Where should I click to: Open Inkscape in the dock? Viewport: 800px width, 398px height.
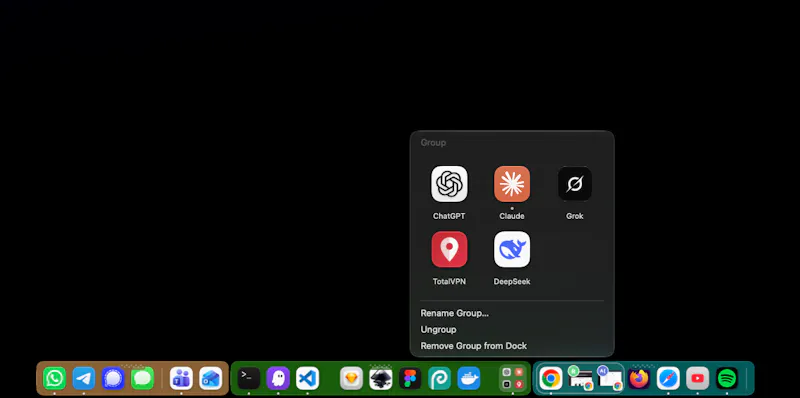tap(381, 379)
